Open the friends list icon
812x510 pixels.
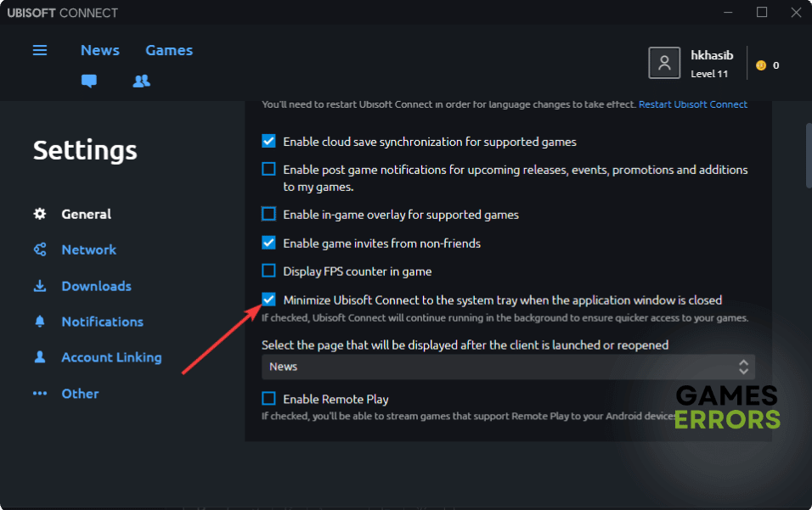point(141,81)
